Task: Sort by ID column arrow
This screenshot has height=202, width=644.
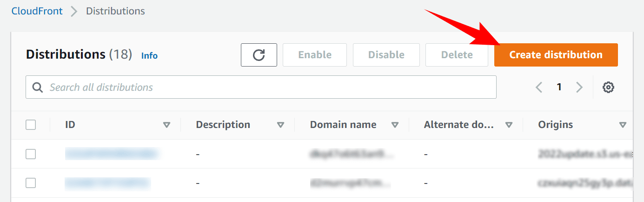Action: pyautogui.click(x=167, y=125)
